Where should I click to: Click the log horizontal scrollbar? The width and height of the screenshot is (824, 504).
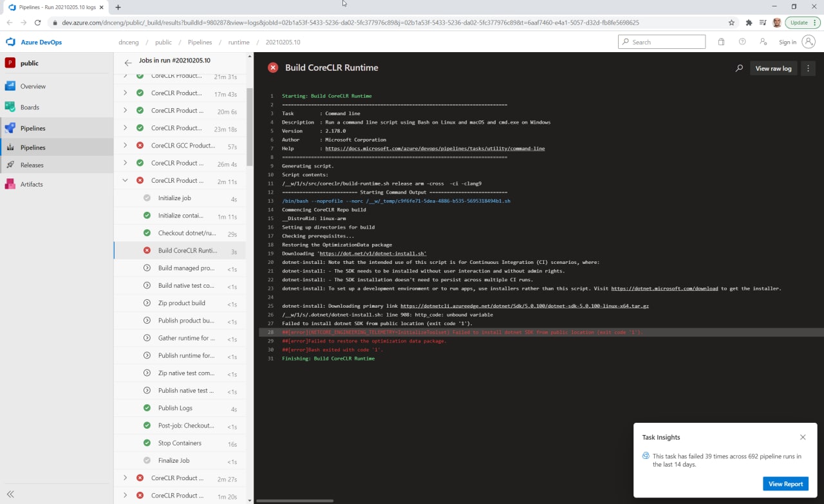(295, 500)
